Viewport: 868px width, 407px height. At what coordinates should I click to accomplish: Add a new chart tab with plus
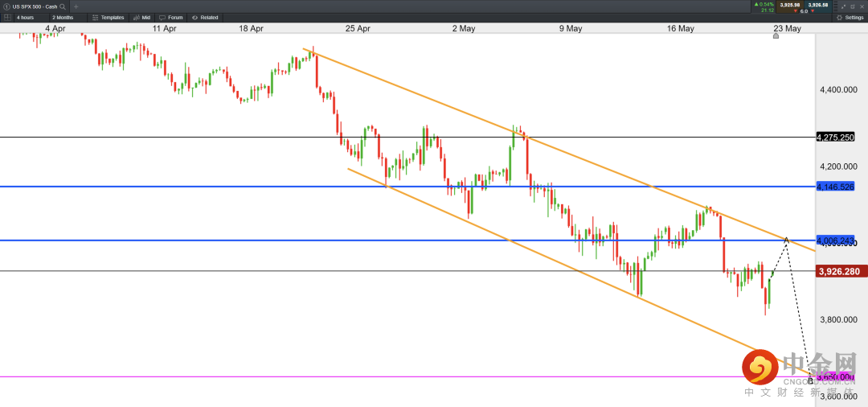pos(76,6)
